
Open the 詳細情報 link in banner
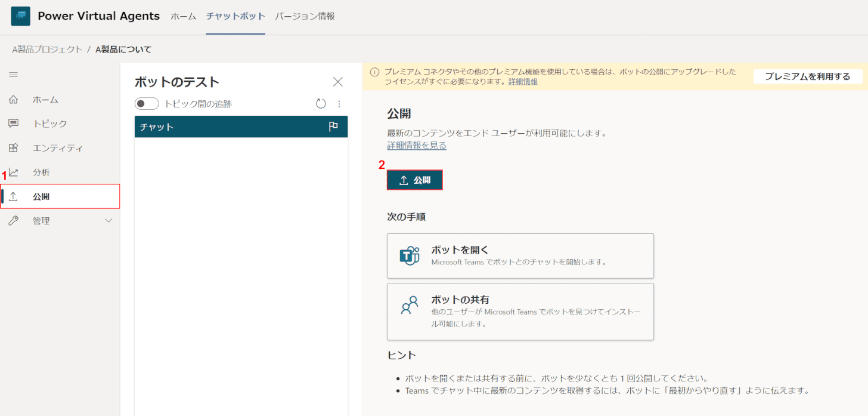523,81
